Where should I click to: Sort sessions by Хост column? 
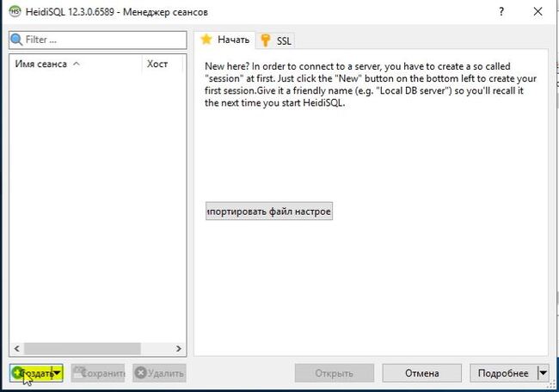163,64
